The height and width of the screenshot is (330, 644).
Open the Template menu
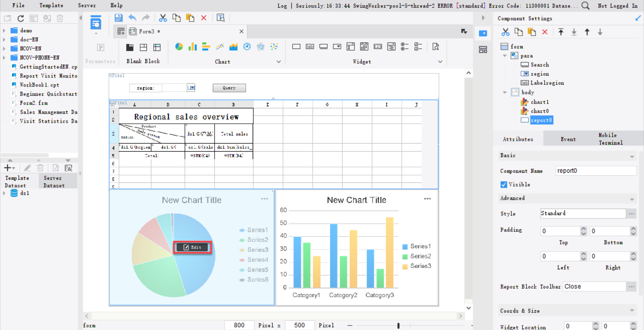point(51,5)
